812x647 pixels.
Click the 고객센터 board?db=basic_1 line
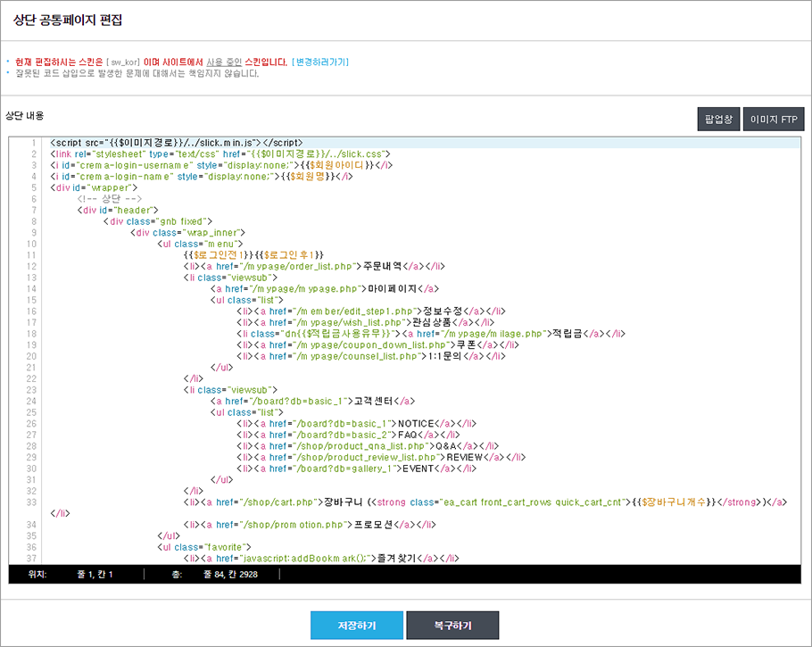point(313,402)
